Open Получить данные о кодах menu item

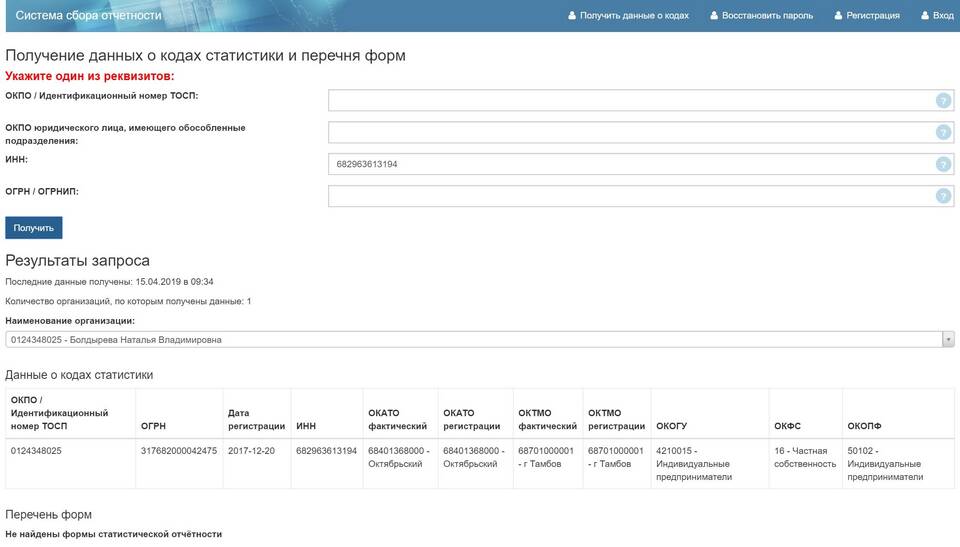tap(634, 16)
